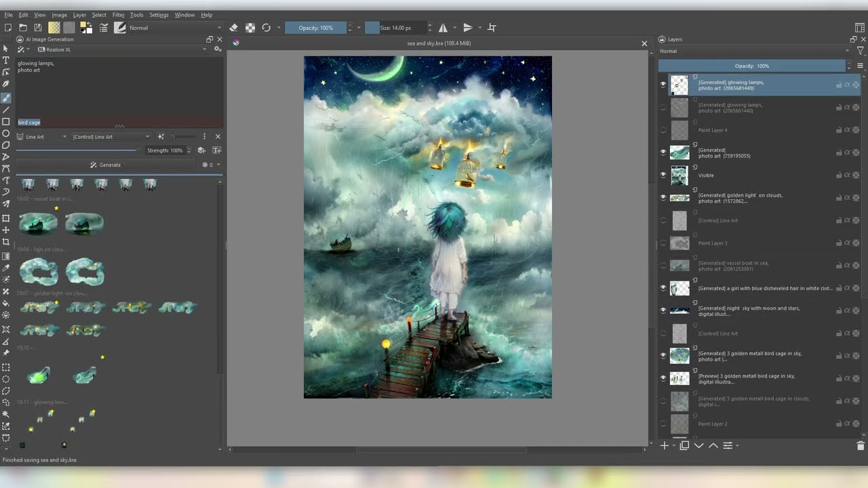Open an existing document icon

point(22,28)
